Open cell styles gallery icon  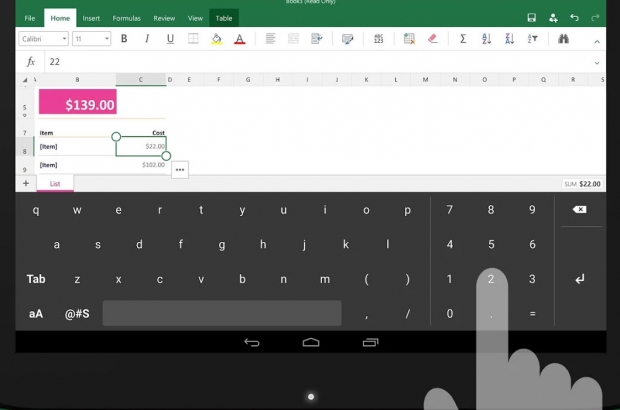click(x=348, y=39)
